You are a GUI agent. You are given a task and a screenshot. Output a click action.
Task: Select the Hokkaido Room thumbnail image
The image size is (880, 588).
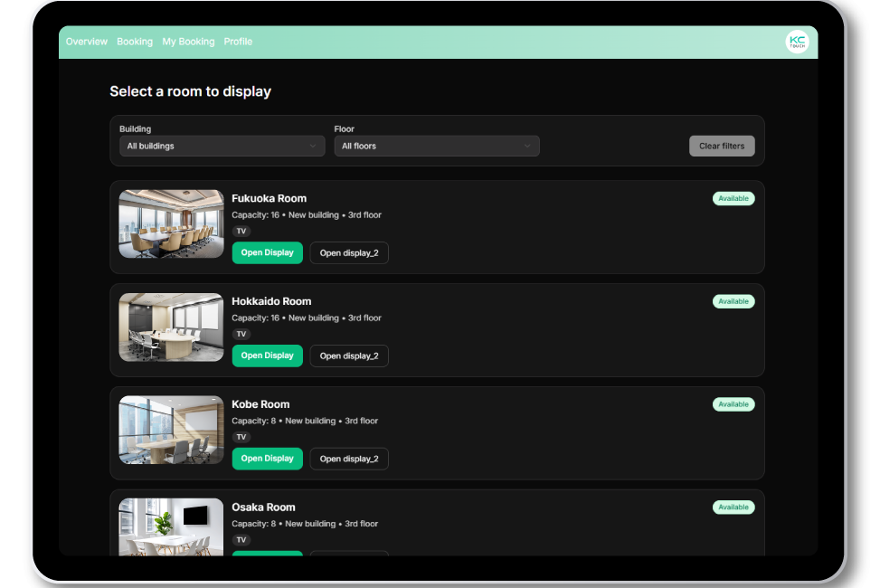[x=171, y=327]
